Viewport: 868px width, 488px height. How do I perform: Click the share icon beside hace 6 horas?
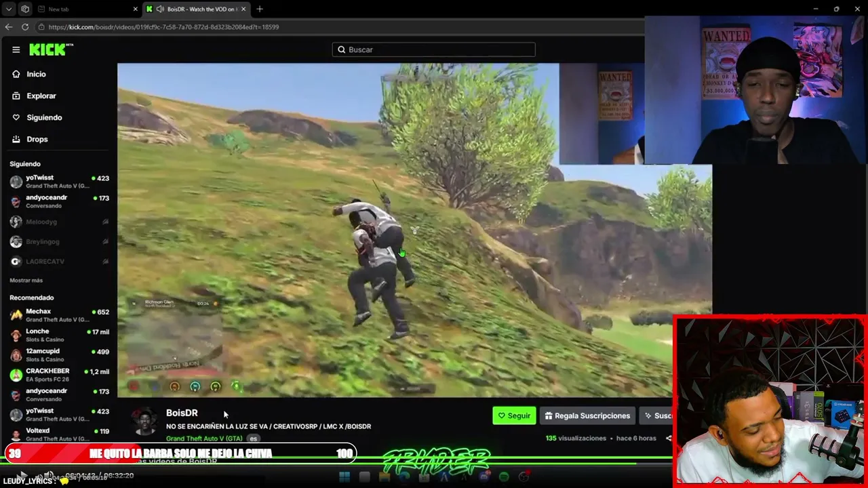pos(668,438)
